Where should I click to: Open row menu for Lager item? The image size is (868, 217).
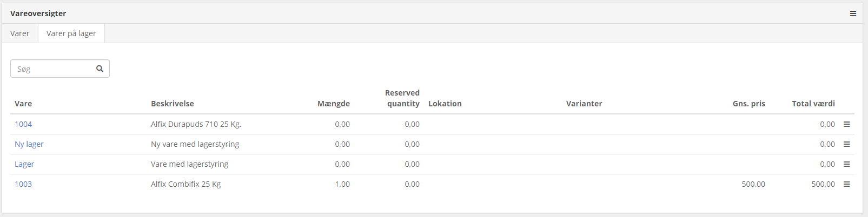click(847, 164)
